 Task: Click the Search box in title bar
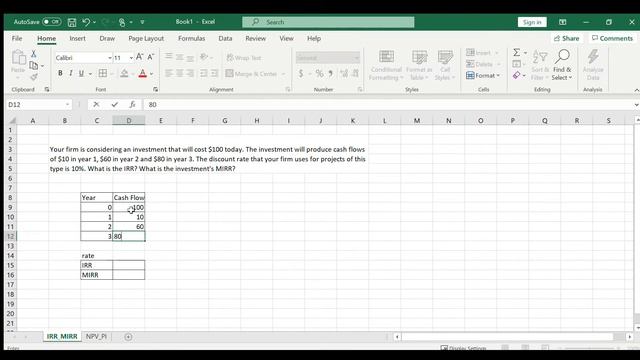pos(328,22)
